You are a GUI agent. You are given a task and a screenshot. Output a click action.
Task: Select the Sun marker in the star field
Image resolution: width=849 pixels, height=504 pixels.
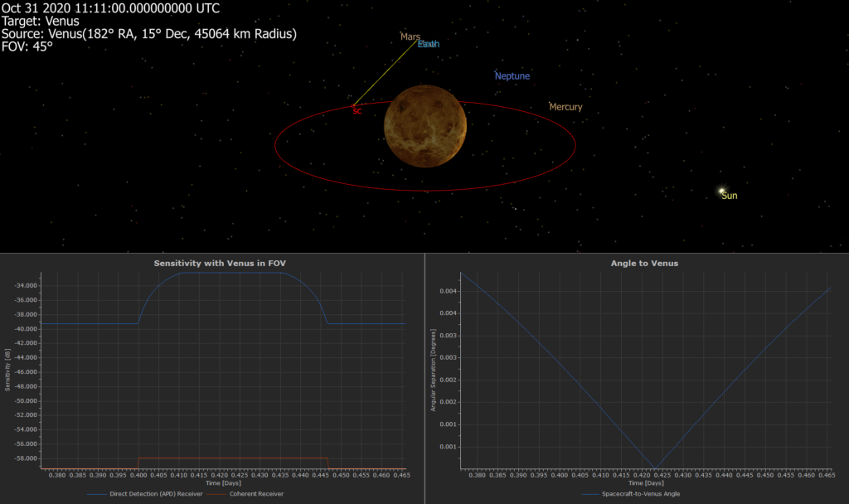coord(722,191)
